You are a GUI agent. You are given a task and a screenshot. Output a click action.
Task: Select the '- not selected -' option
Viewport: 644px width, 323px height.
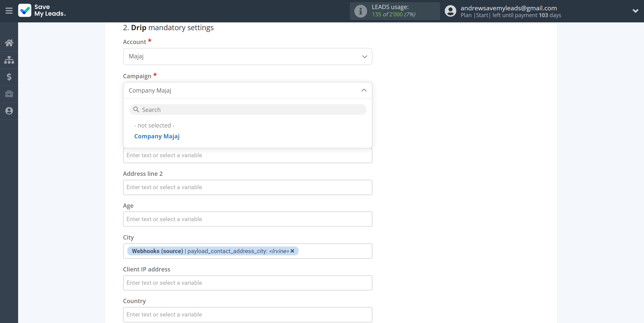point(154,125)
